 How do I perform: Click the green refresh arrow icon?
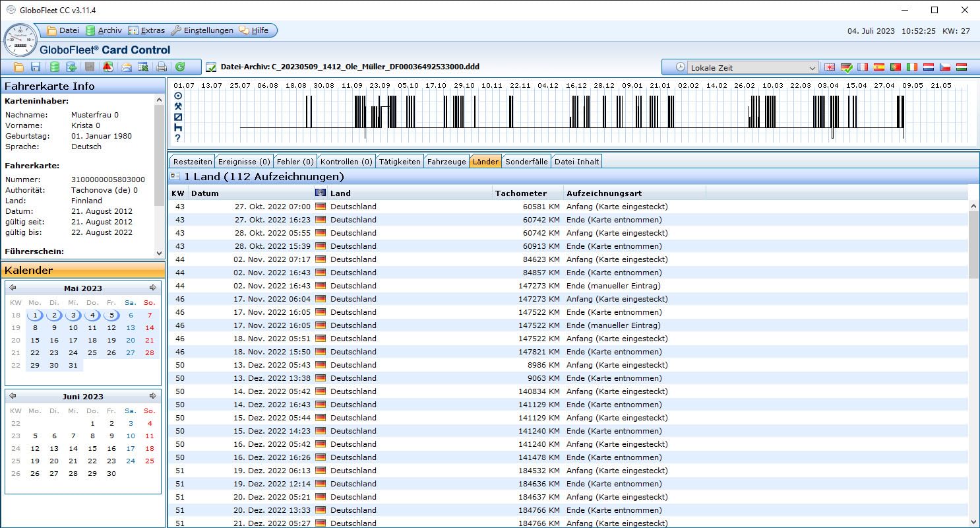[x=179, y=67]
